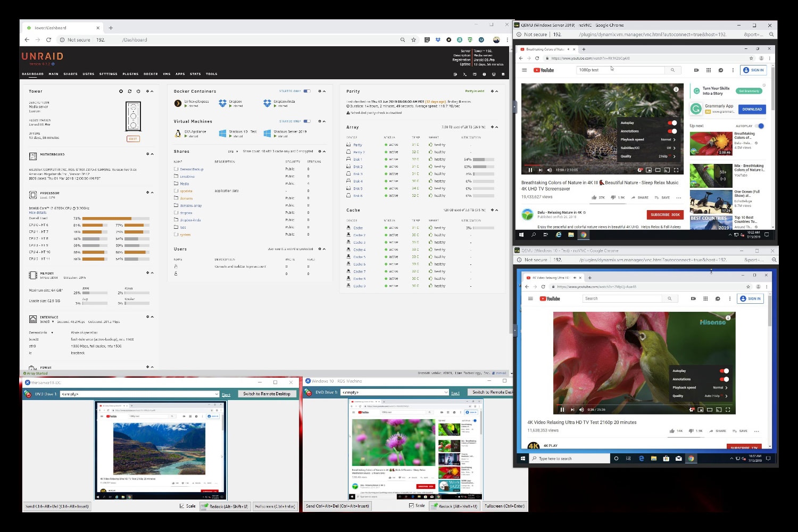Viewport: 798px width, 532px height.
Task: Click the EXA Appliance Linux penguin icon
Action: (x=178, y=133)
